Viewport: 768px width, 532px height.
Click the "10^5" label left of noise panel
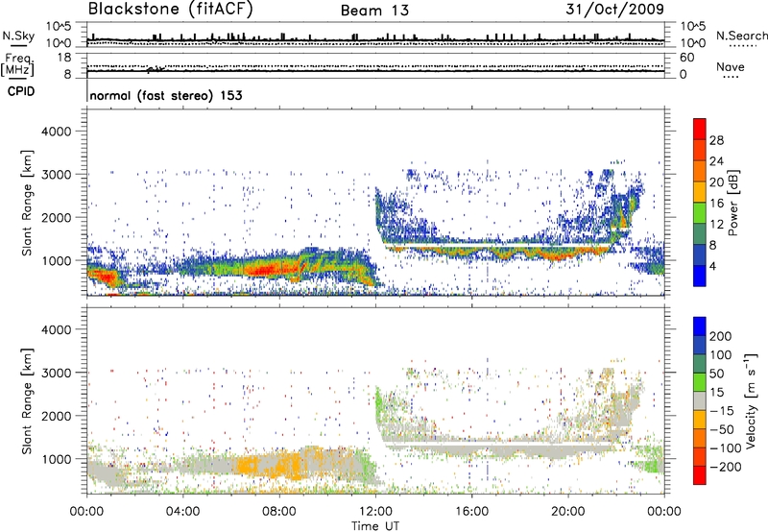point(59,27)
